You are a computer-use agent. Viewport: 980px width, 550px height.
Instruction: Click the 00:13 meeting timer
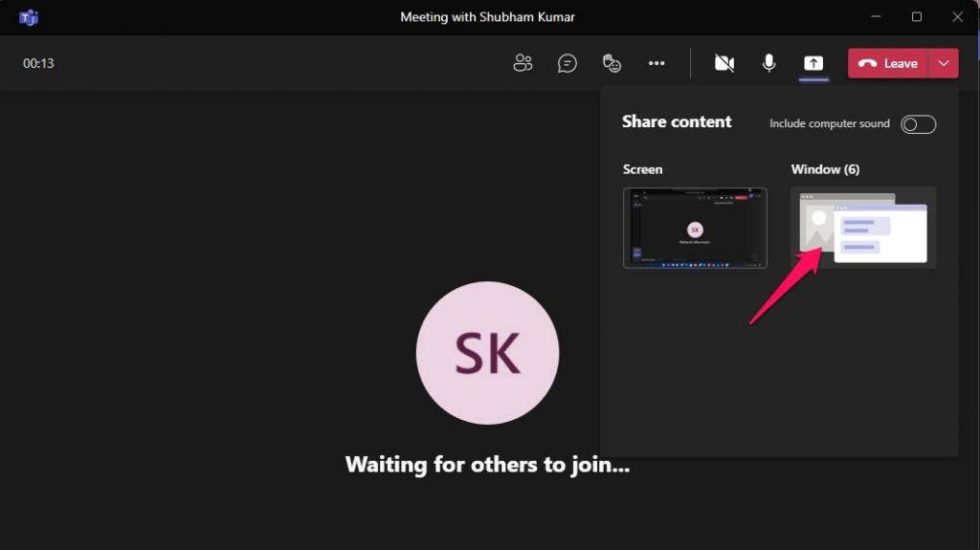[x=38, y=63]
